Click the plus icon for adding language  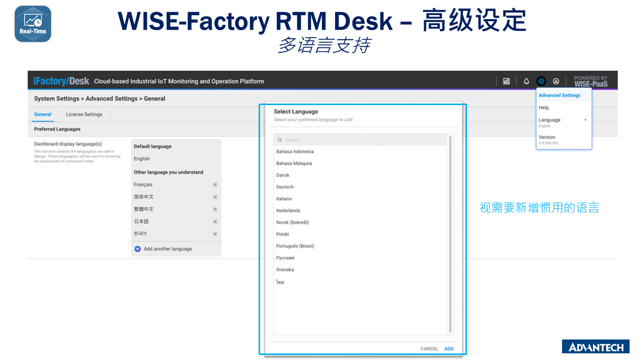[137, 249]
